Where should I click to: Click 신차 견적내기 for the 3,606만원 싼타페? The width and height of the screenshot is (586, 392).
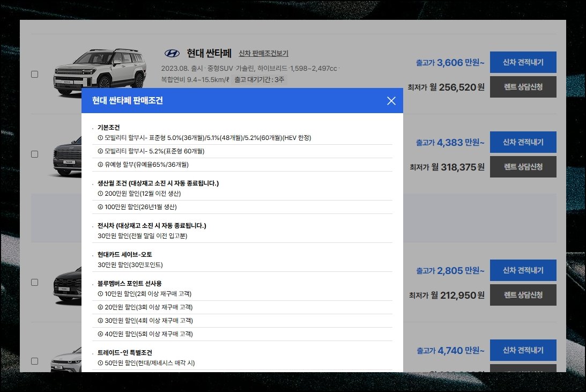523,62
